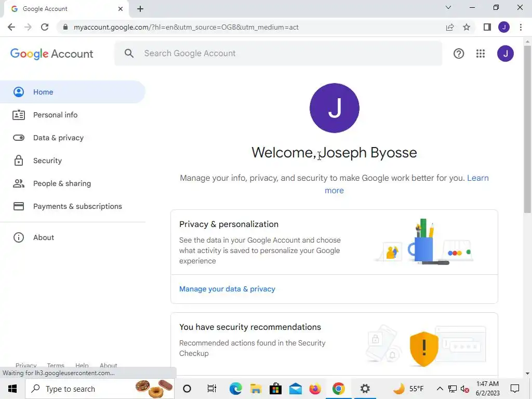This screenshot has width=532, height=399.
Task: Open the tab search chevron in the title bar
Action: 448,7
